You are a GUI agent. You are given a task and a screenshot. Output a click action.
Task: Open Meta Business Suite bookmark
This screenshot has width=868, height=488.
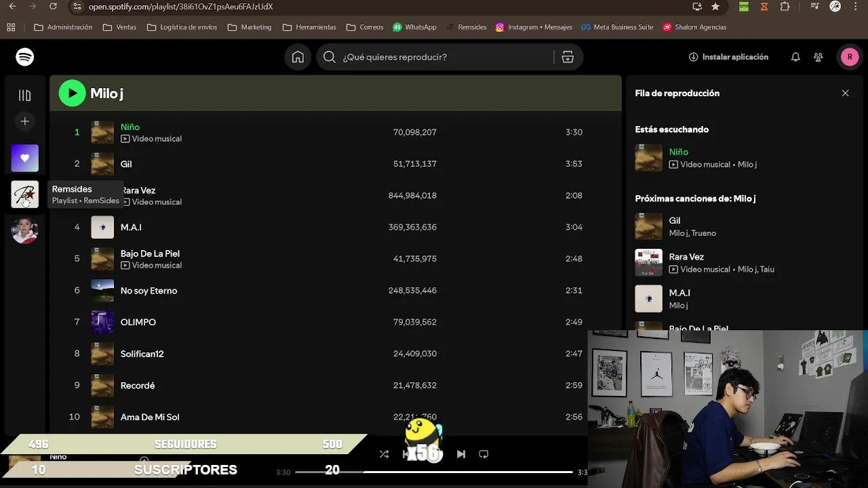[617, 27]
